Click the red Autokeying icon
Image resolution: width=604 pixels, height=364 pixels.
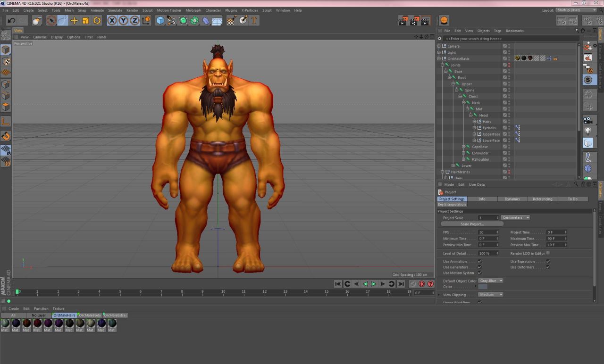(421, 284)
